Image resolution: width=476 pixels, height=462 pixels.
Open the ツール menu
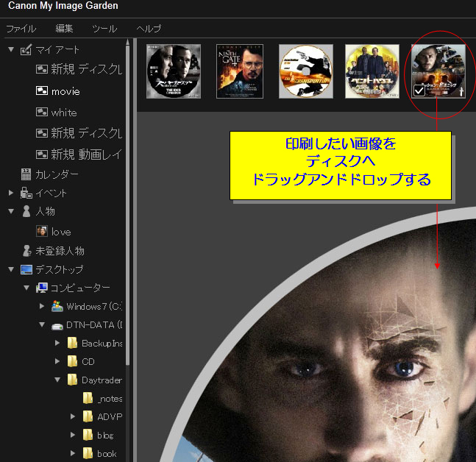pos(104,29)
